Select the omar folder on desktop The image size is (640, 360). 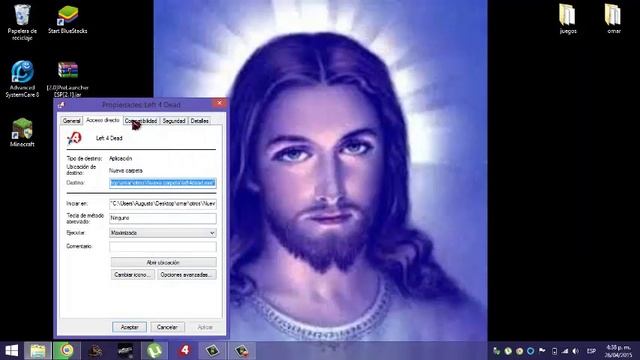click(613, 19)
